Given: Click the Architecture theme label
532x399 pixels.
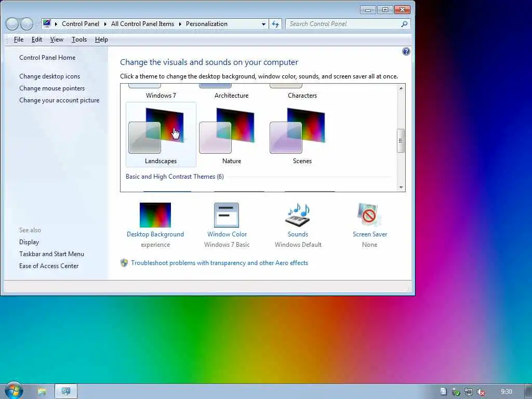Looking at the screenshot, I should click(x=231, y=96).
